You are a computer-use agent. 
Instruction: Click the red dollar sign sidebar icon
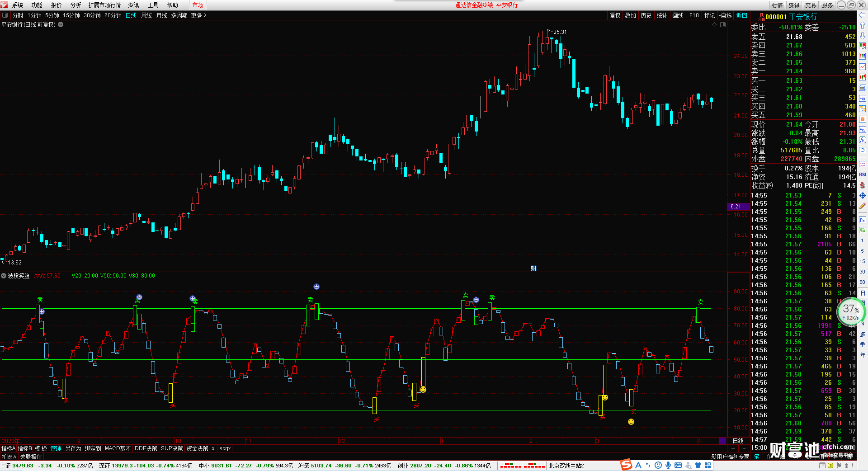coord(862,185)
